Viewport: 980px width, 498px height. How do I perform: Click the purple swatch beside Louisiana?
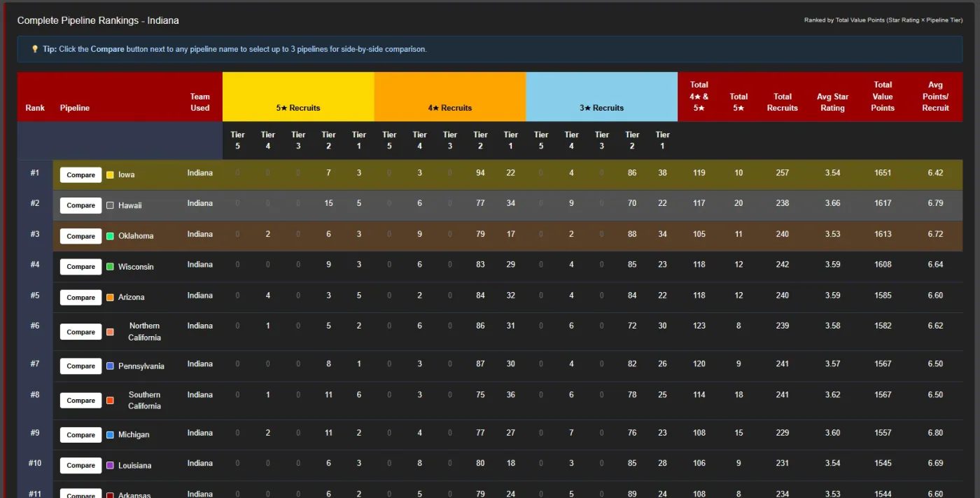pos(110,466)
